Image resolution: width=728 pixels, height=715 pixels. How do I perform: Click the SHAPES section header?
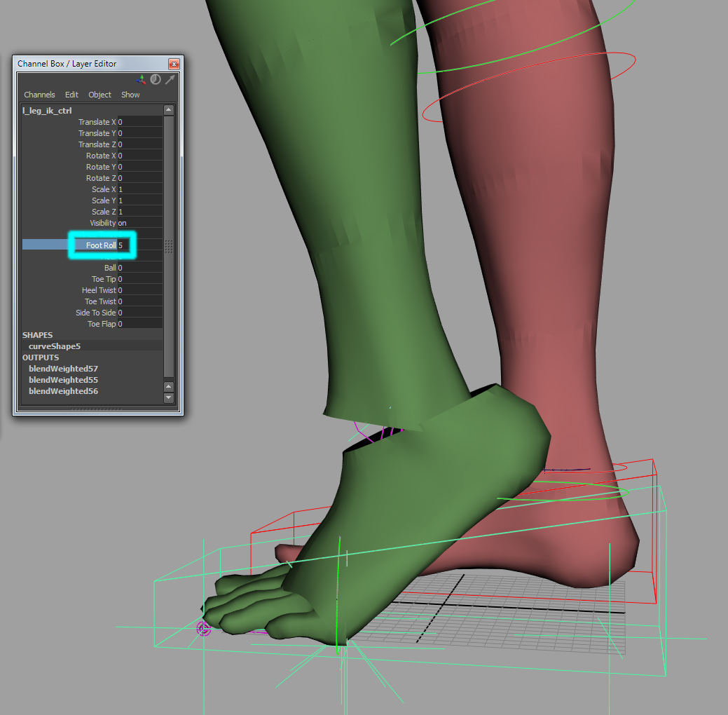coord(37,335)
